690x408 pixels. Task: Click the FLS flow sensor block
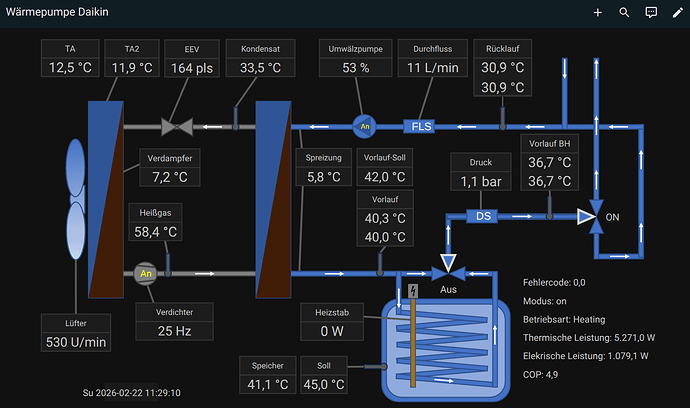coord(418,127)
